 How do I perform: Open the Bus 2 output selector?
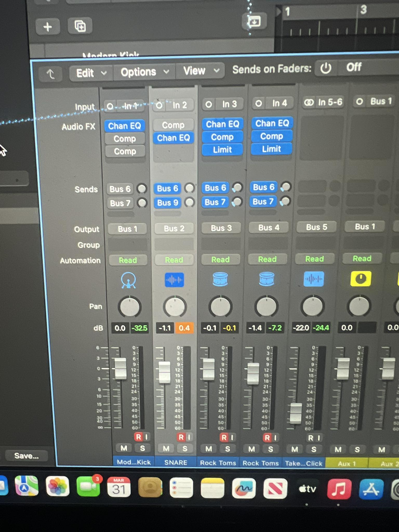[x=174, y=229]
